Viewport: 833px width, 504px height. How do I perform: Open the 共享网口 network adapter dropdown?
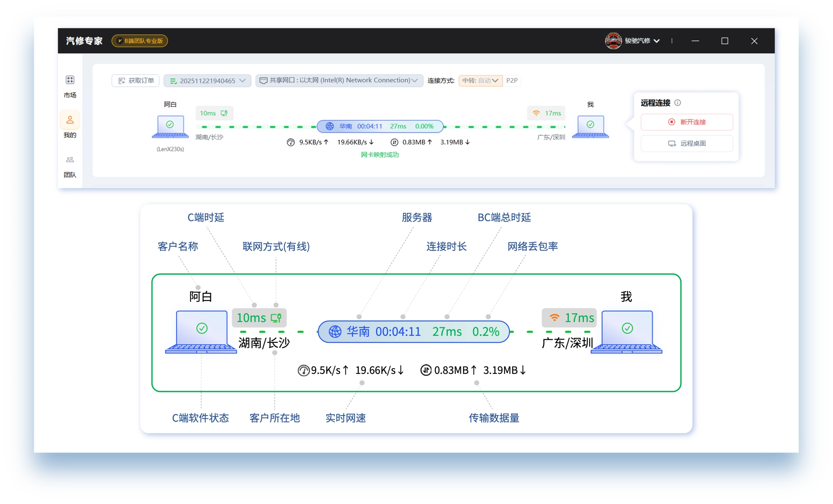click(x=339, y=81)
